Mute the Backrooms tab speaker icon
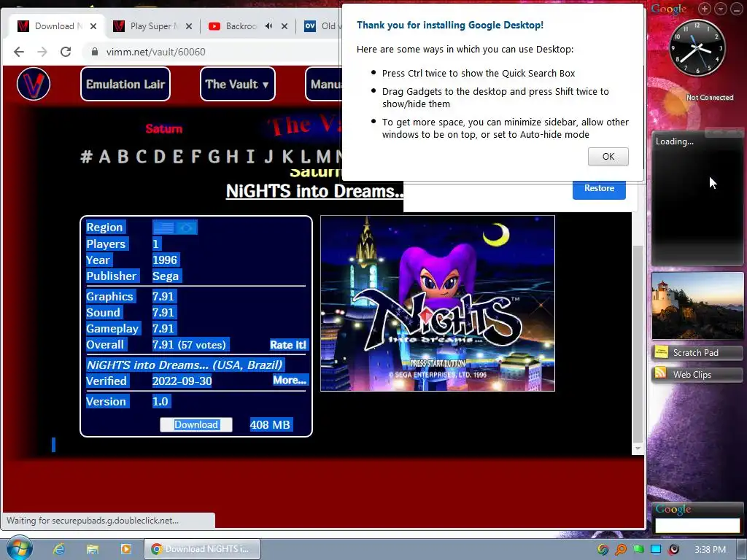Image resolution: width=747 pixels, height=560 pixels. [x=269, y=26]
